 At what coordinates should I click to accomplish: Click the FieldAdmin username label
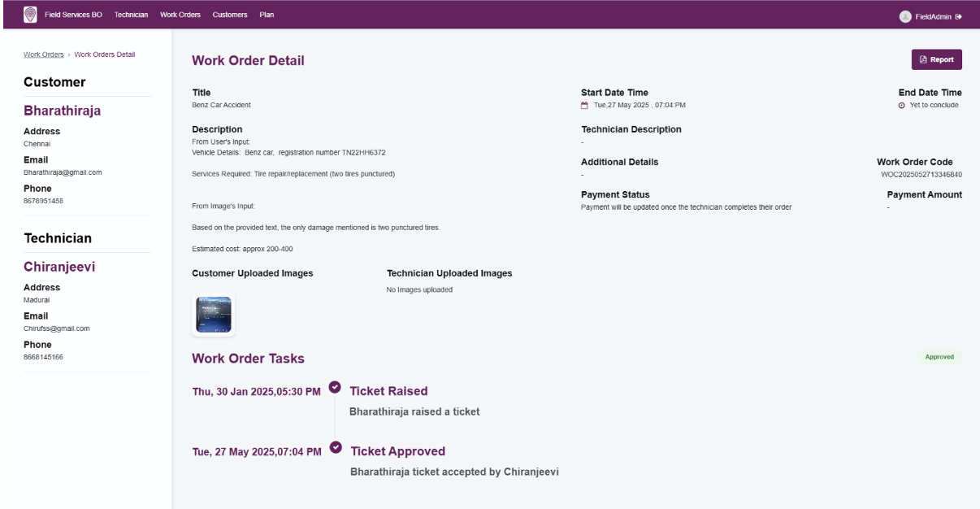coord(934,16)
